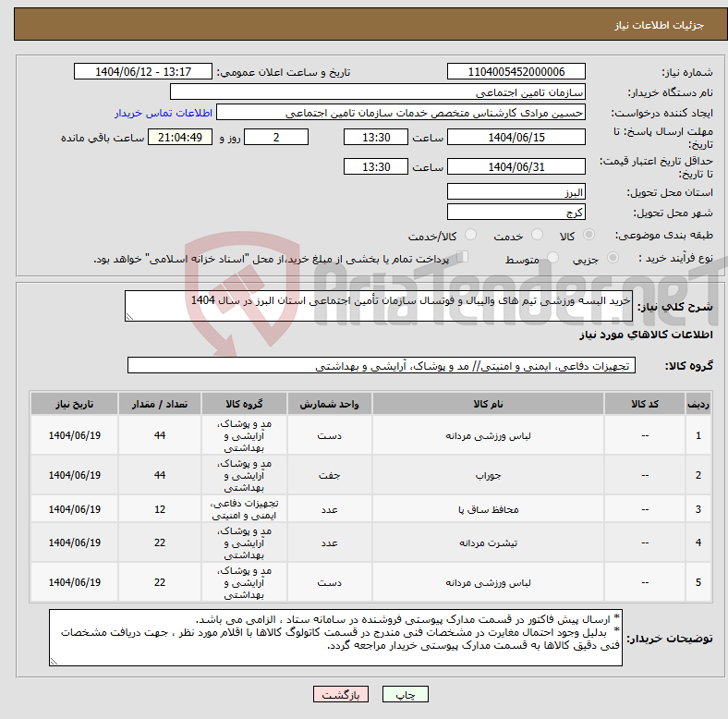Click لباس ورزشی مردانه in row 1
The width and height of the screenshot is (728, 719).
coord(488,435)
